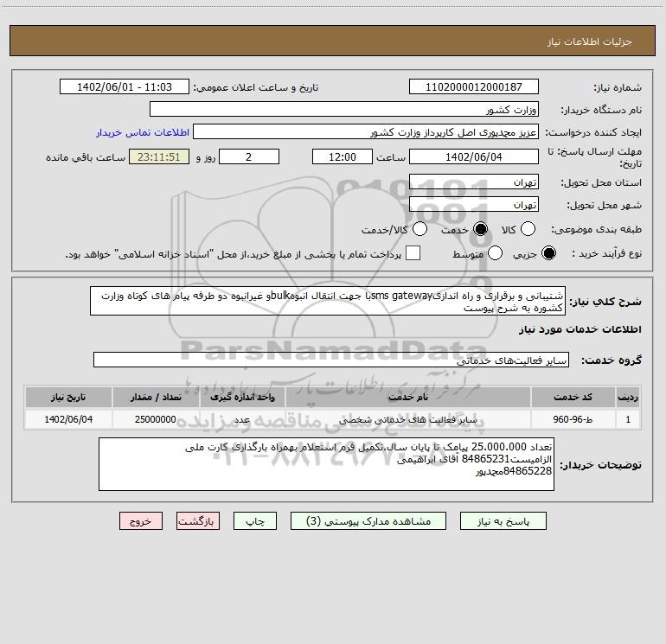Click the واحد اندازه گیری column header

point(242,398)
